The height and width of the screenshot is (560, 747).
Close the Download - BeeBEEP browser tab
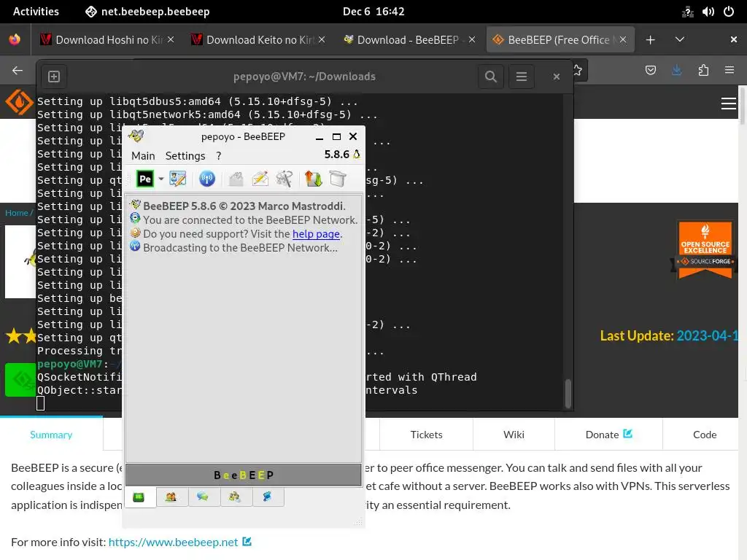click(x=472, y=39)
